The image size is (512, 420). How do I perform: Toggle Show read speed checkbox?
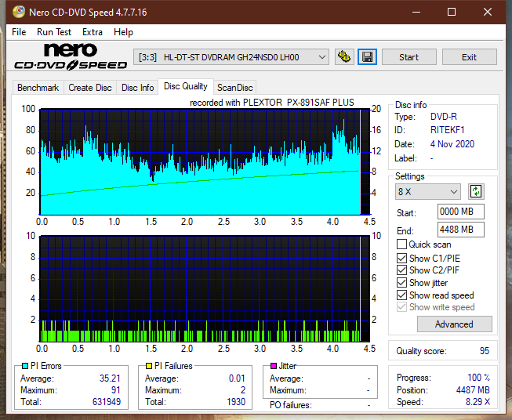[401, 295]
